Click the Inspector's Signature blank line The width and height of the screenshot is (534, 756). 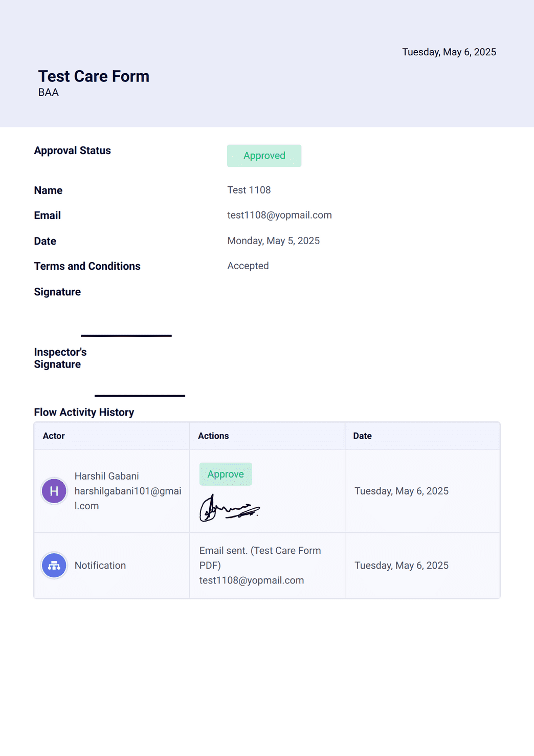point(140,396)
